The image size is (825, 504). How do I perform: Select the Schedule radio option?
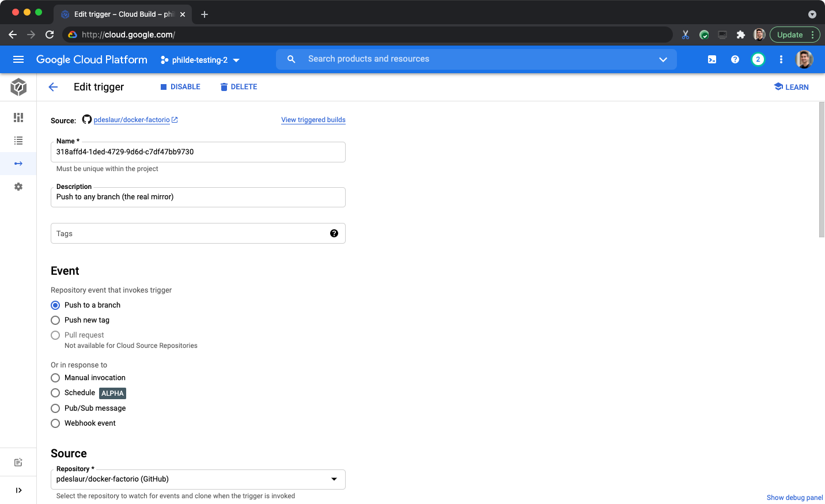tap(55, 393)
